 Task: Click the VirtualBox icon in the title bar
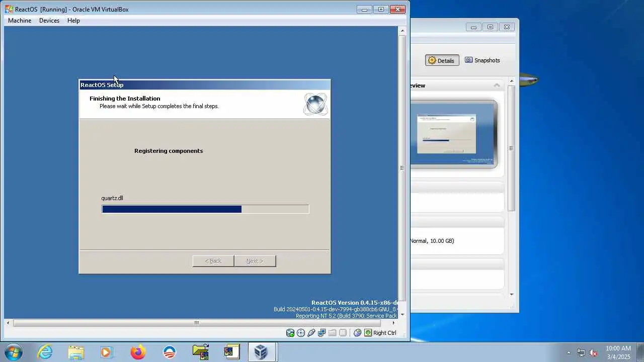click(x=9, y=9)
